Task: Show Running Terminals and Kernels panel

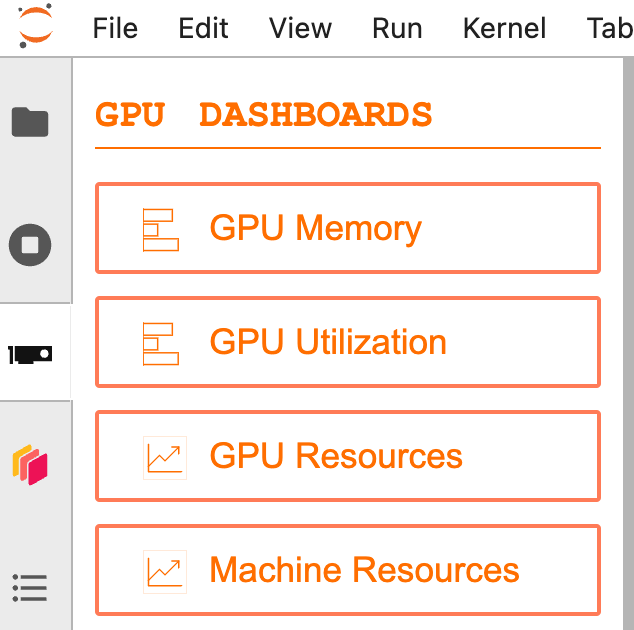Action: point(30,244)
